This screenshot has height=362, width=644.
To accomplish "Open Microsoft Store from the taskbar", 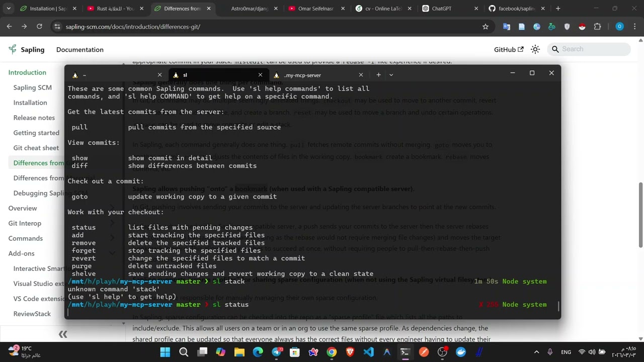I will [294, 352].
